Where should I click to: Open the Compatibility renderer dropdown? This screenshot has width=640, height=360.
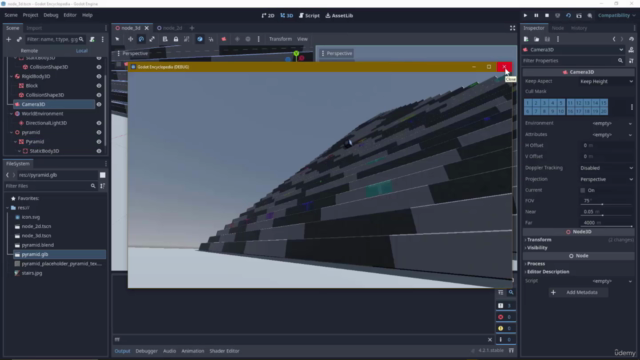point(617,16)
